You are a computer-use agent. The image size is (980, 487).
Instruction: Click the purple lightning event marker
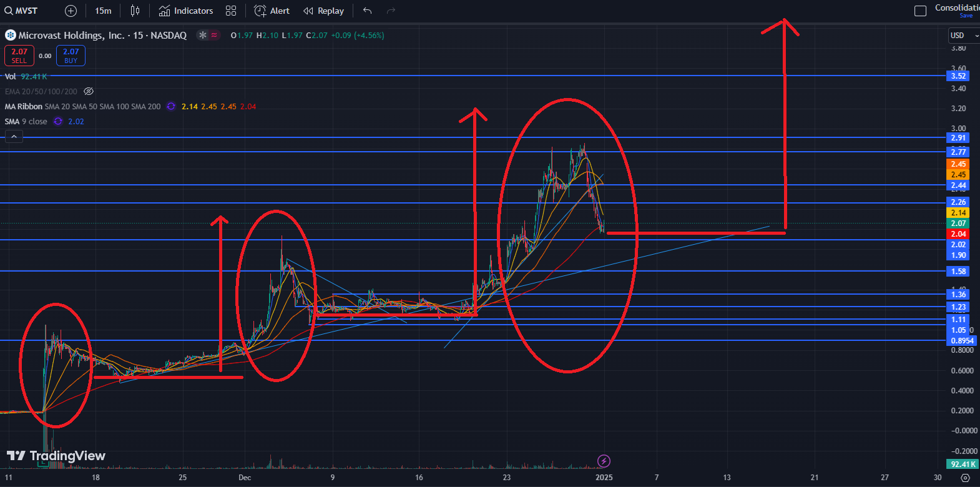(604, 461)
